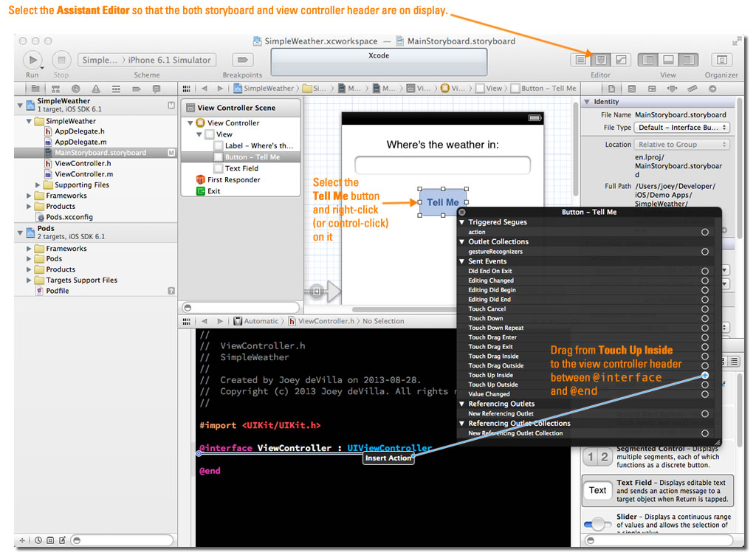Viewport: 756px width, 558px height.
Task: Collapse the Triggered Segues section
Action: click(462, 222)
